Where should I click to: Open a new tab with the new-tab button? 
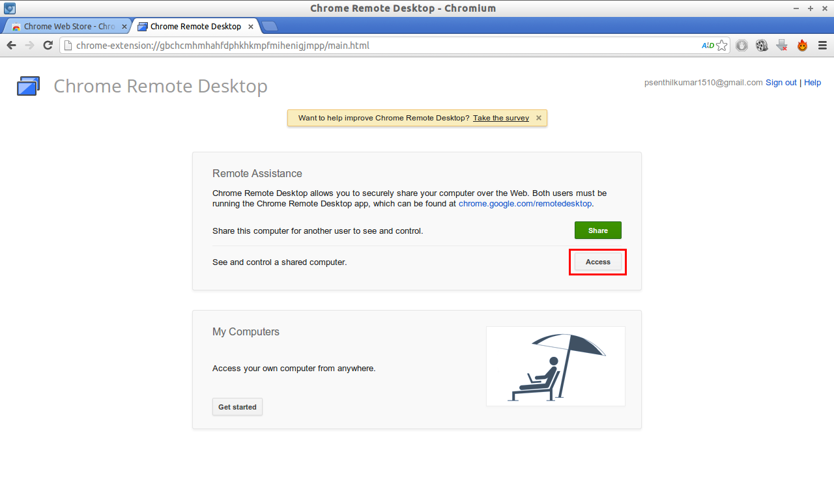coord(269,27)
